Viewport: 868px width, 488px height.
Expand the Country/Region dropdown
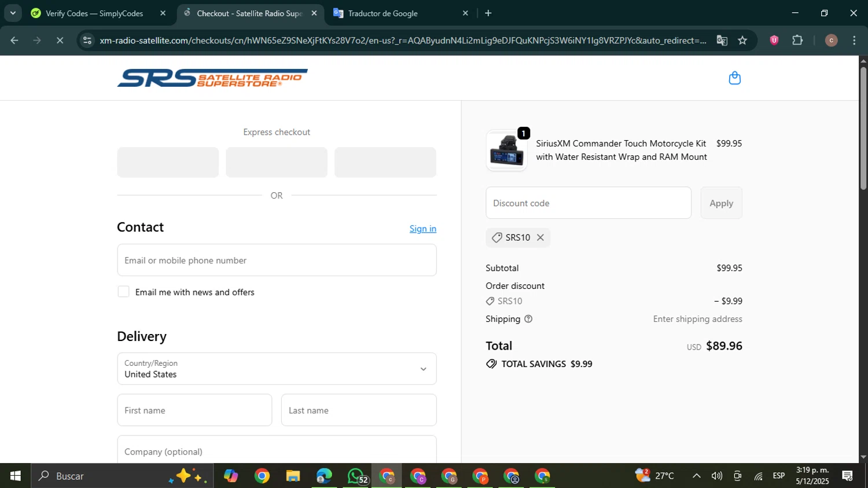click(x=277, y=369)
